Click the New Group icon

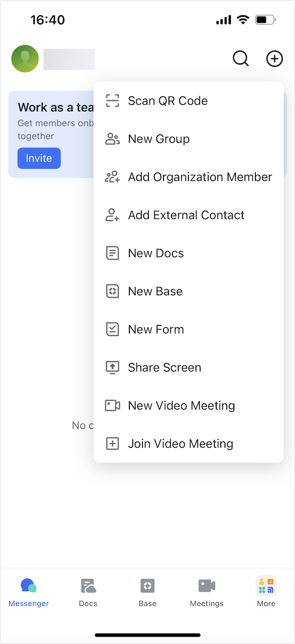point(112,139)
